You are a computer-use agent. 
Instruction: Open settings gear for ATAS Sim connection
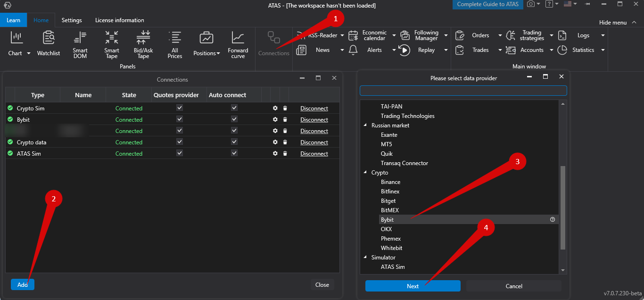(275, 153)
